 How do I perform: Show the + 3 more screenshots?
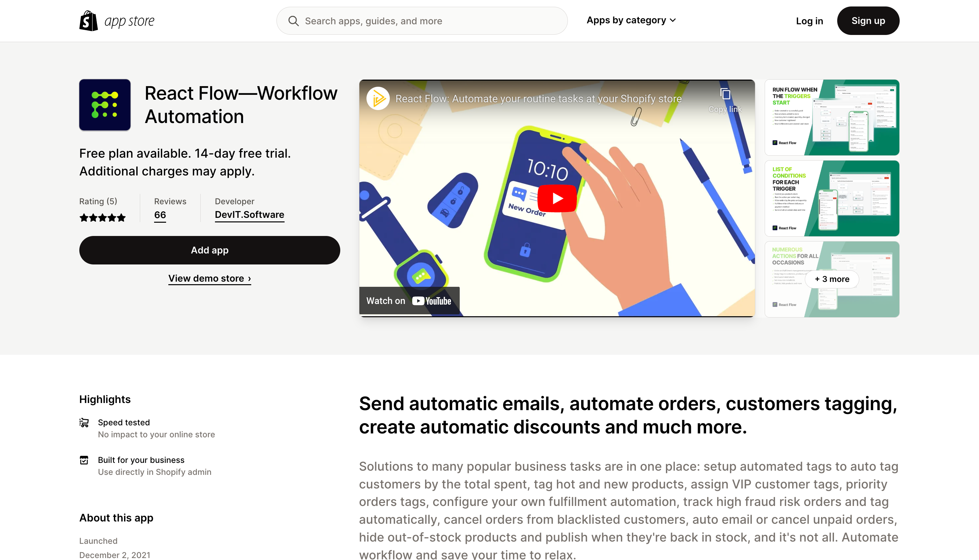click(x=832, y=279)
